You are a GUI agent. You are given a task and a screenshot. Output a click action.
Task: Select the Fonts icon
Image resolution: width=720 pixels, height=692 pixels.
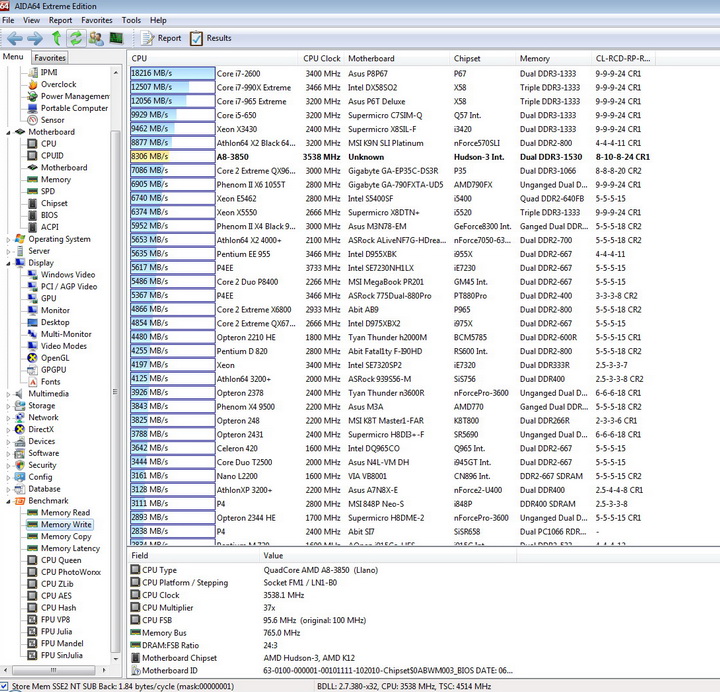coord(33,382)
